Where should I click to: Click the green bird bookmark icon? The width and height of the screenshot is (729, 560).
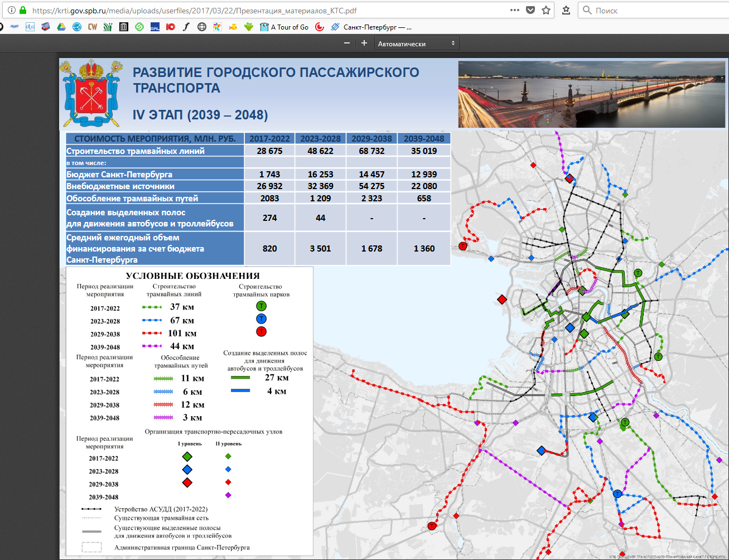pos(249,27)
